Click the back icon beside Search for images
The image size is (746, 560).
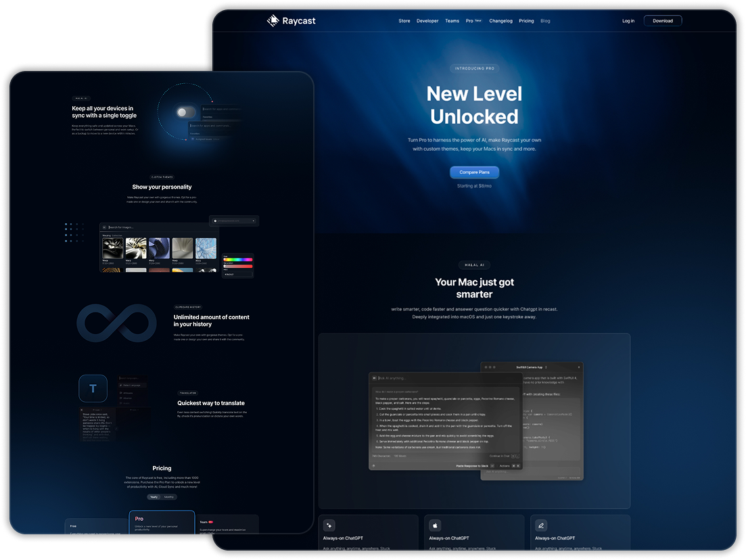point(104,227)
